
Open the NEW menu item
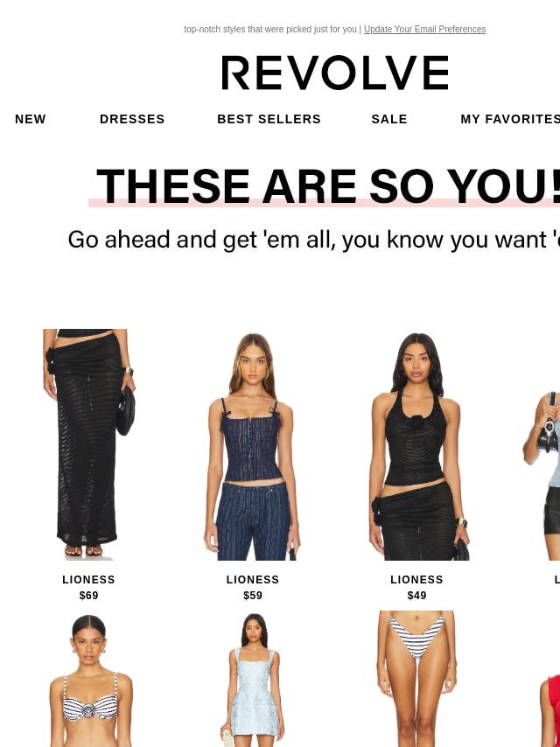pos(31,119)
